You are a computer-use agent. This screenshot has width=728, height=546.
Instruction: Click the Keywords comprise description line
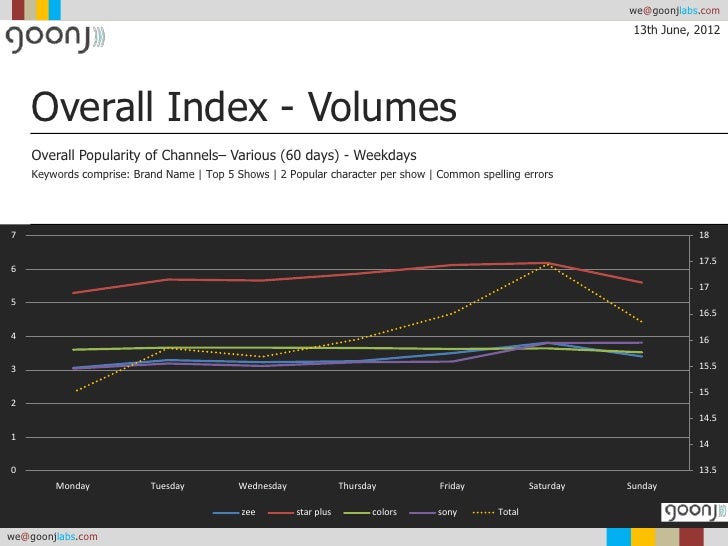[292, 175]
